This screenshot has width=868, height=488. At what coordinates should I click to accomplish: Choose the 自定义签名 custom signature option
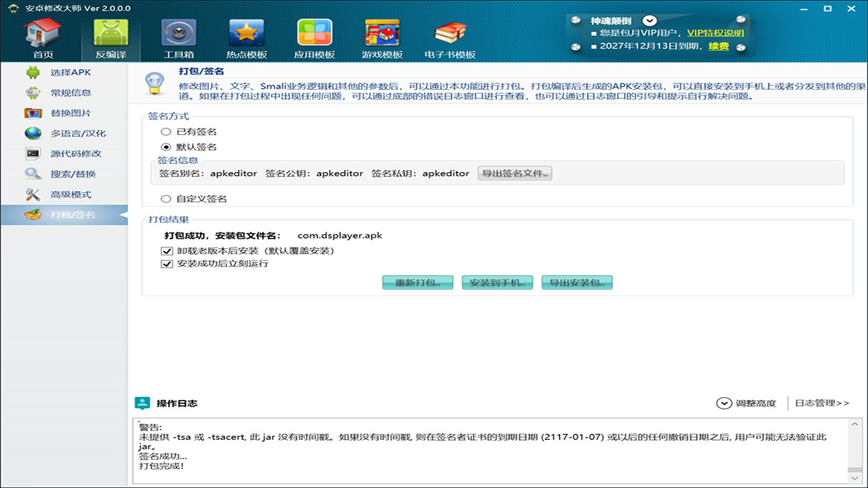[x=165, y=198]
